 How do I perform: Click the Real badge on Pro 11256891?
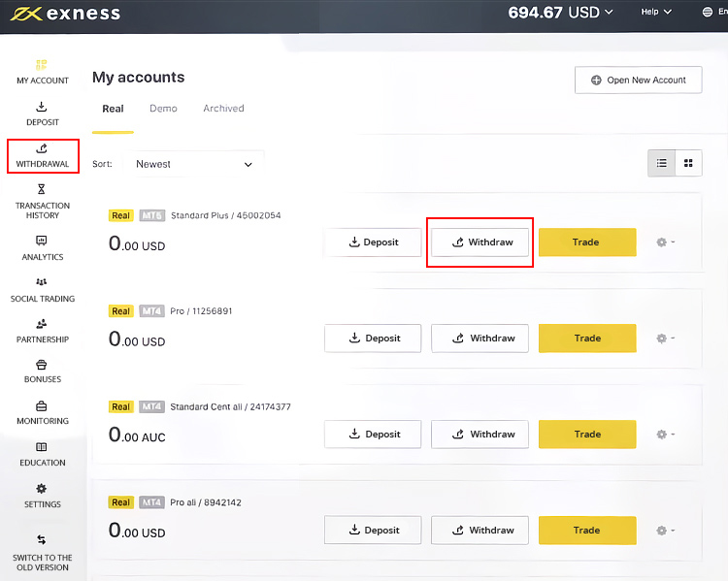120,311
